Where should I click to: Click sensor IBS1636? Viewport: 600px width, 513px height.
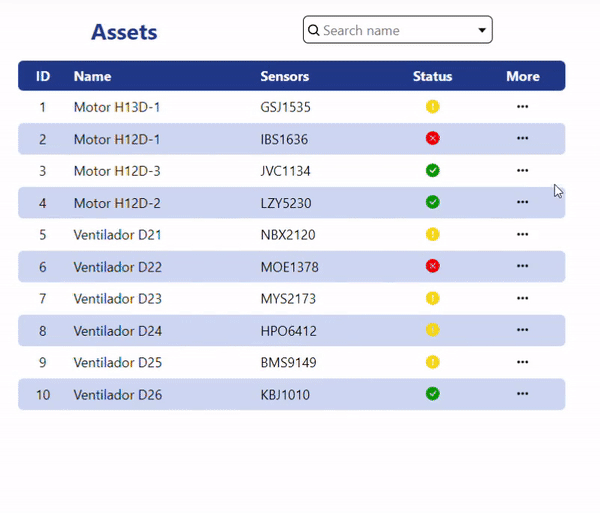[284, 139]
